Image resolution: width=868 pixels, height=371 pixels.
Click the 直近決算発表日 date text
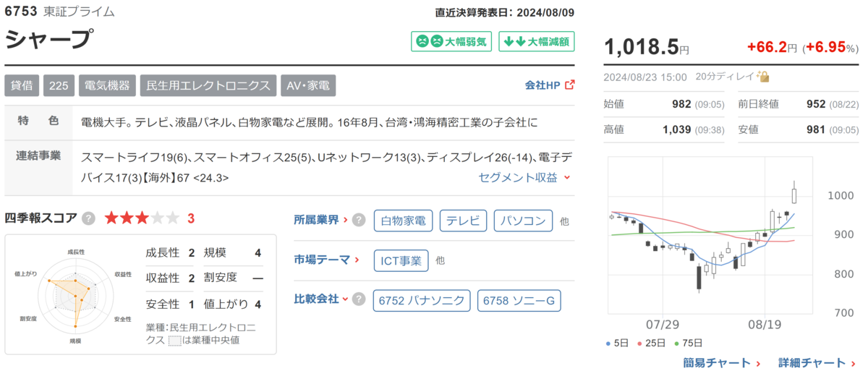pos(504,12)
